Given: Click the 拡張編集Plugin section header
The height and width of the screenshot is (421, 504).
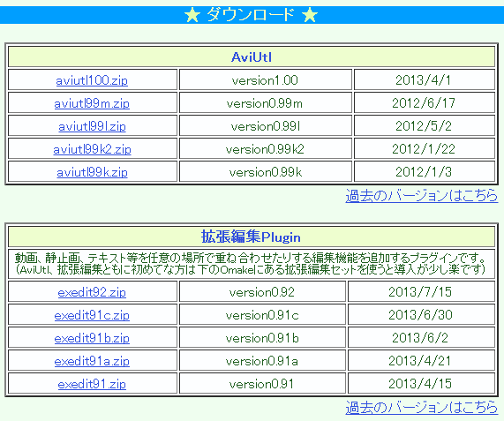Looking at the screenshot, I should 252,237.
